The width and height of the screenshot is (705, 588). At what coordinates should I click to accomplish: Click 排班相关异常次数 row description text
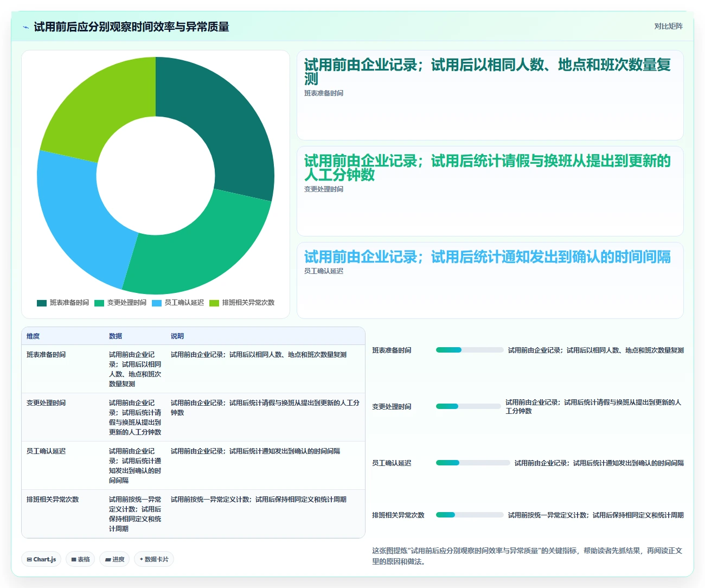[259, 500]
